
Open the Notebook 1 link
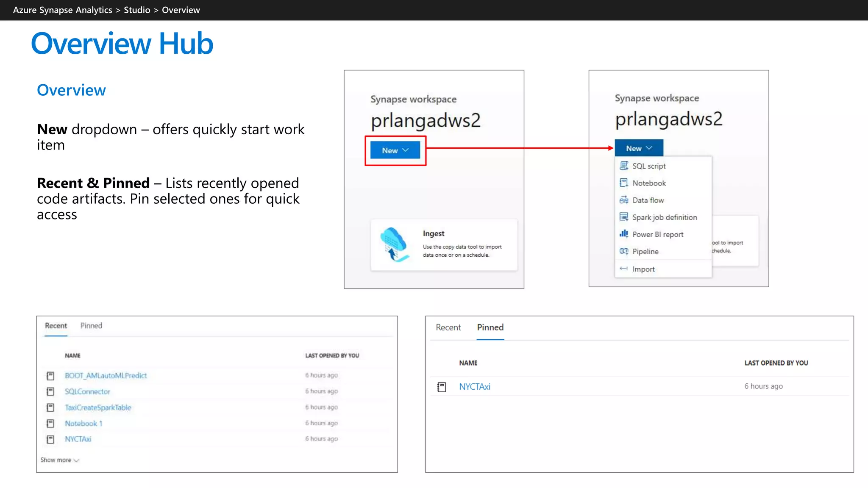[83, 424]
